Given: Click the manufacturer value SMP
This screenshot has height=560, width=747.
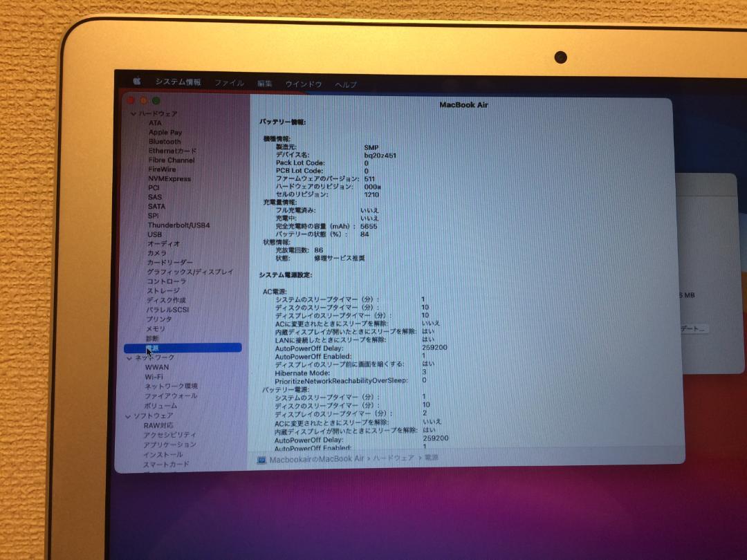Looking at the screenshot, I should pos(371,148).
